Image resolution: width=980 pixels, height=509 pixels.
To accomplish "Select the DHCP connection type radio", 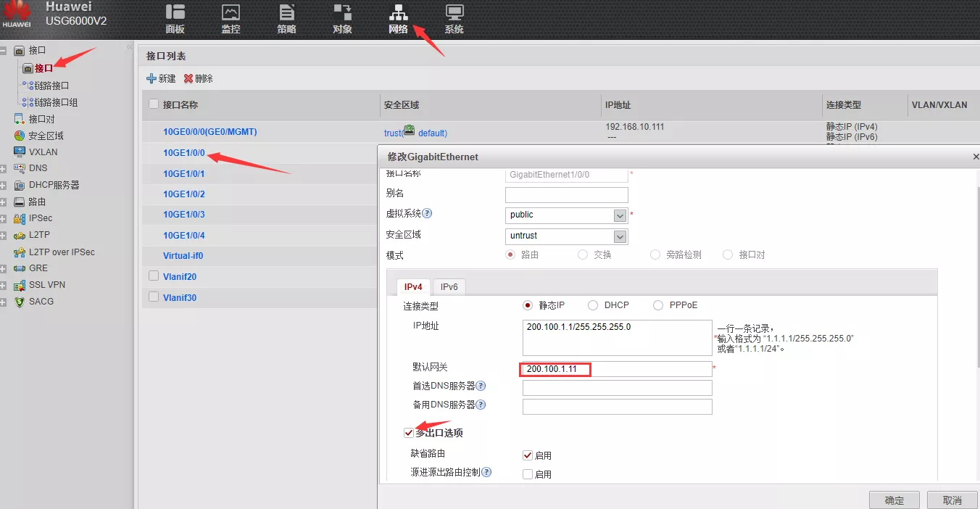I will tap(593, 305).
